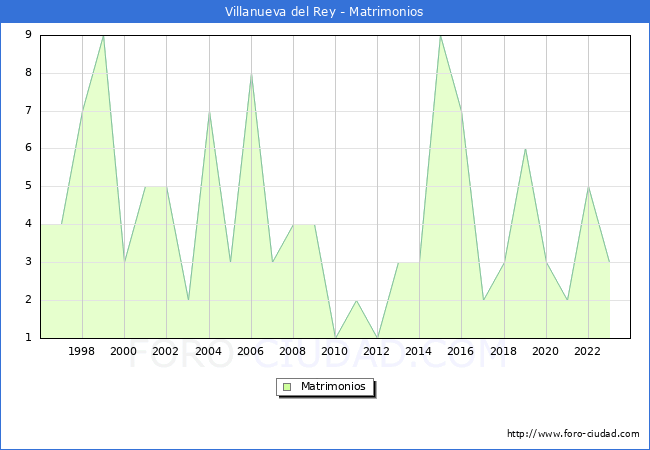Click the y-axis value 4

click(28, 224)
